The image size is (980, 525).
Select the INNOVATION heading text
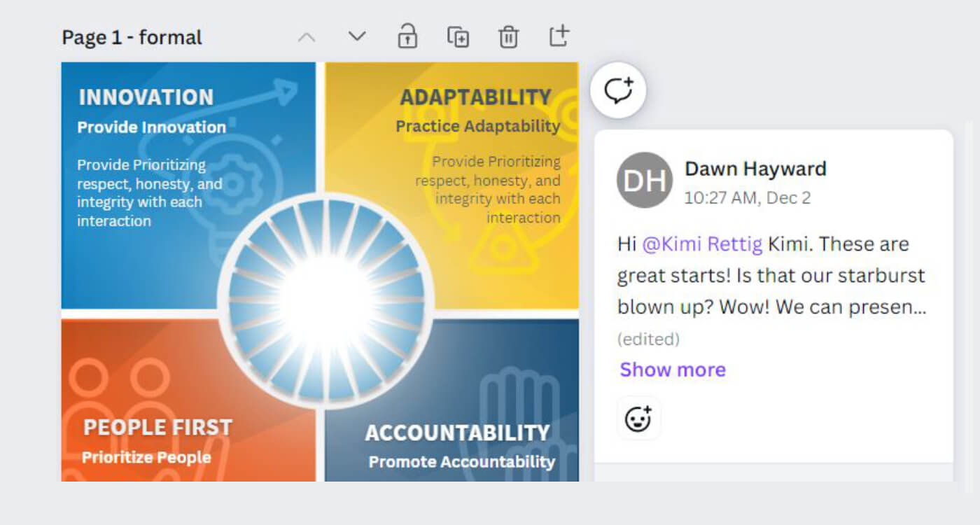[146, 97]
